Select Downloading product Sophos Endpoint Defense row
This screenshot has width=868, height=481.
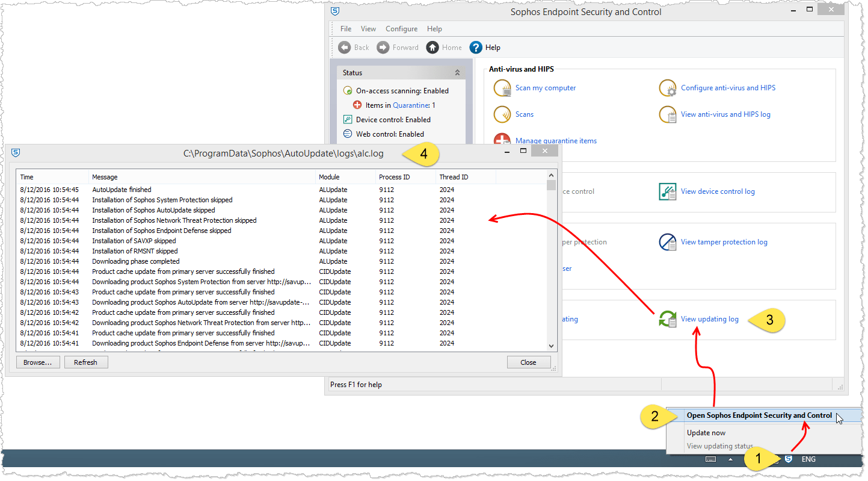[282, 343]
